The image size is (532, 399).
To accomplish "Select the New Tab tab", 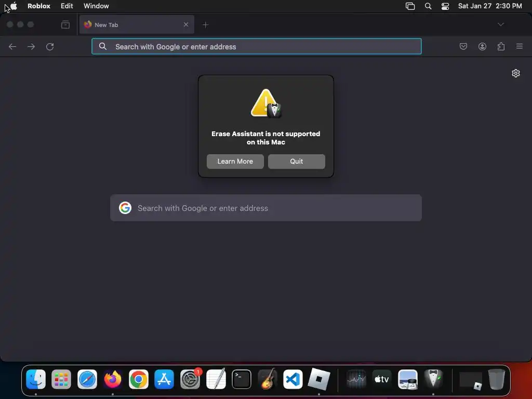I will pyautogui.click(x=137, y=24).
